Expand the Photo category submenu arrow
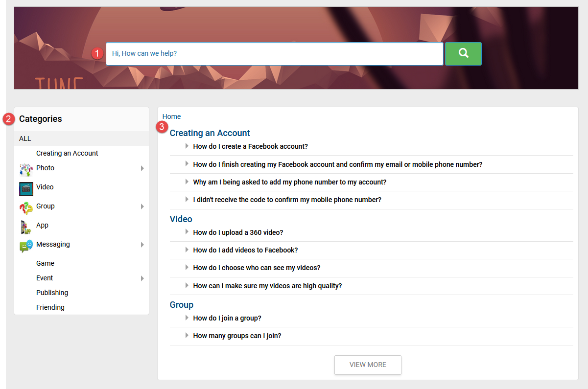The image size is (588, 389). click(x=142, y=168)
